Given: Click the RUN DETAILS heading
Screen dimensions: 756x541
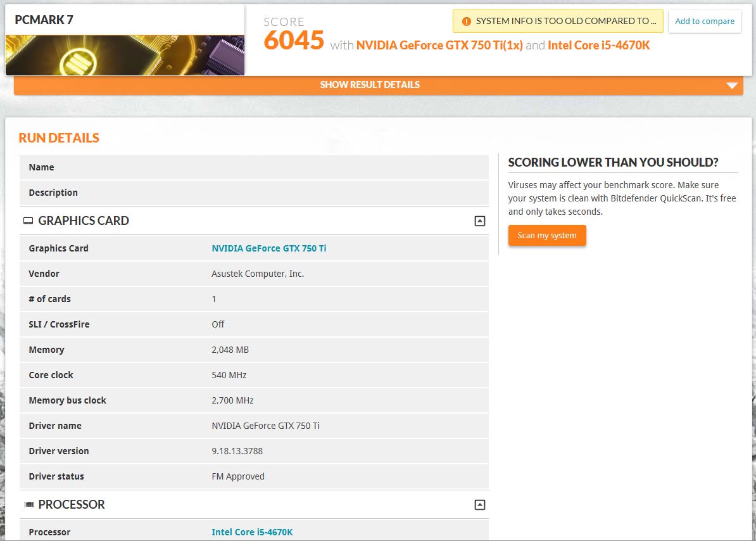Looking at the screenshot, I should click(59, 138).
